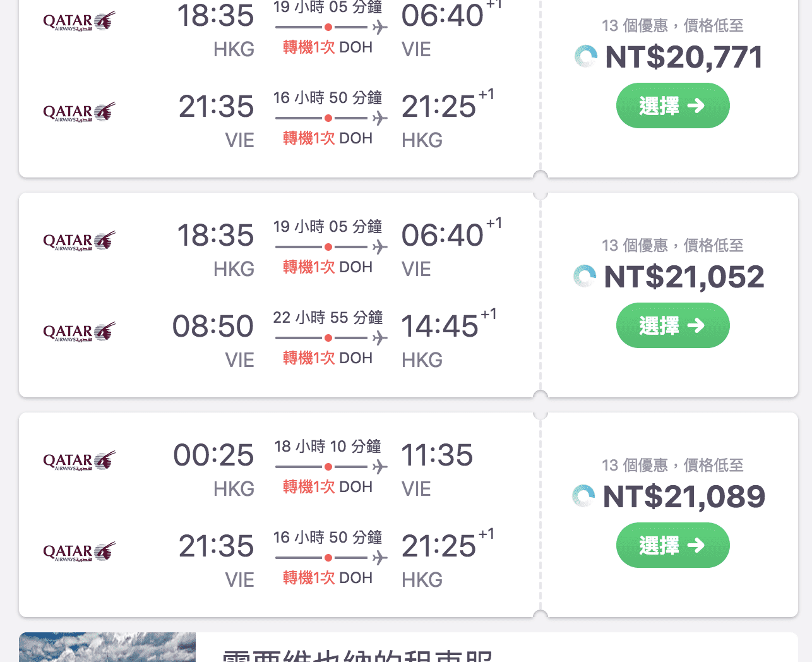
Task: Click Qatar Airways logo beside 00:25 HKG departure
Action: (x=80, y=461)
